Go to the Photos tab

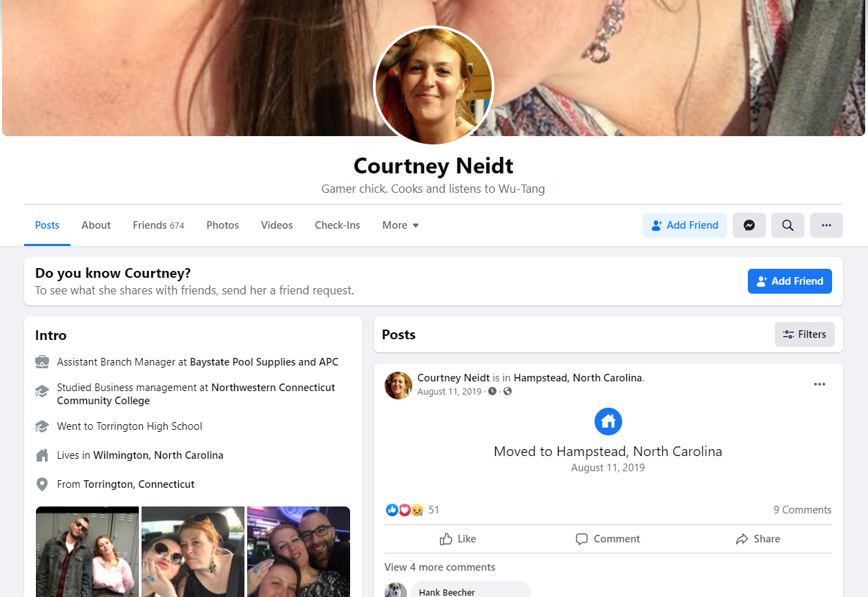222,225
